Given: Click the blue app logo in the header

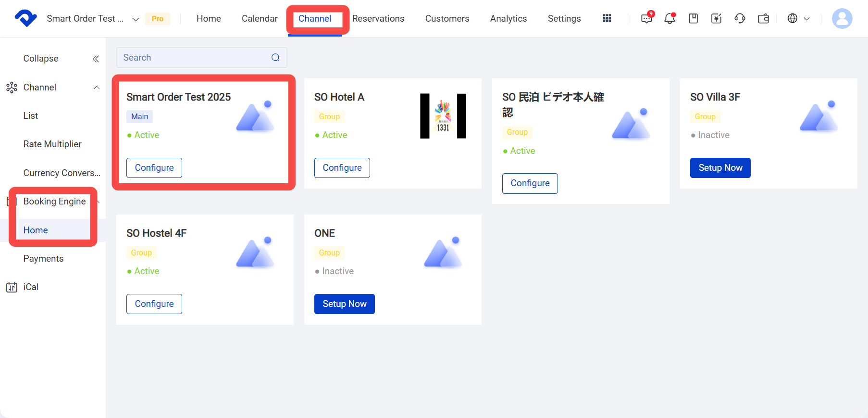Looking at the screenshot, I should [26, 18].
